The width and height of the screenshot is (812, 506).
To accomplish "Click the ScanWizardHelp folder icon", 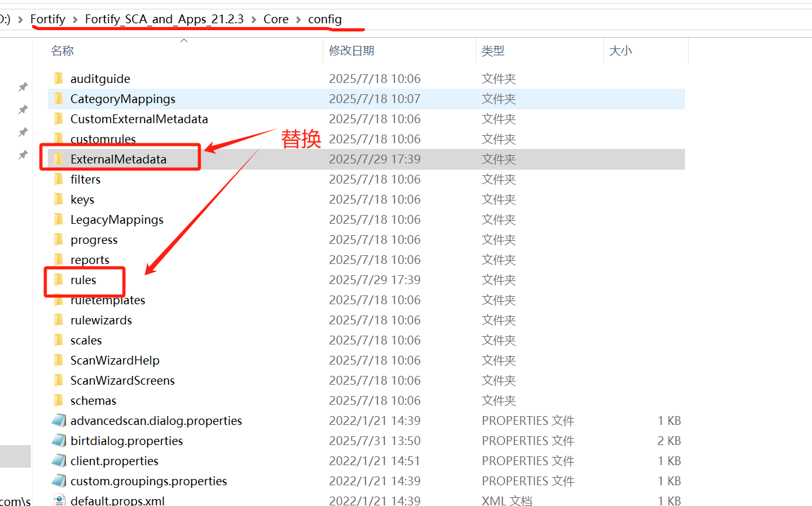I will pyautogui.click(x=58, y=360).
